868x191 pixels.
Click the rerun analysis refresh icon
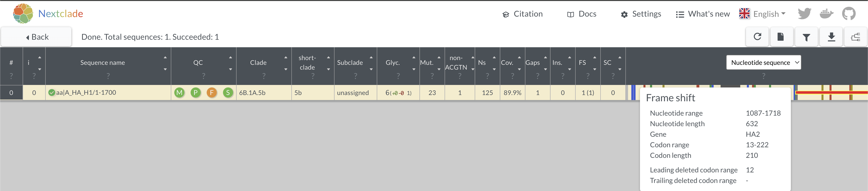[757, 37]
